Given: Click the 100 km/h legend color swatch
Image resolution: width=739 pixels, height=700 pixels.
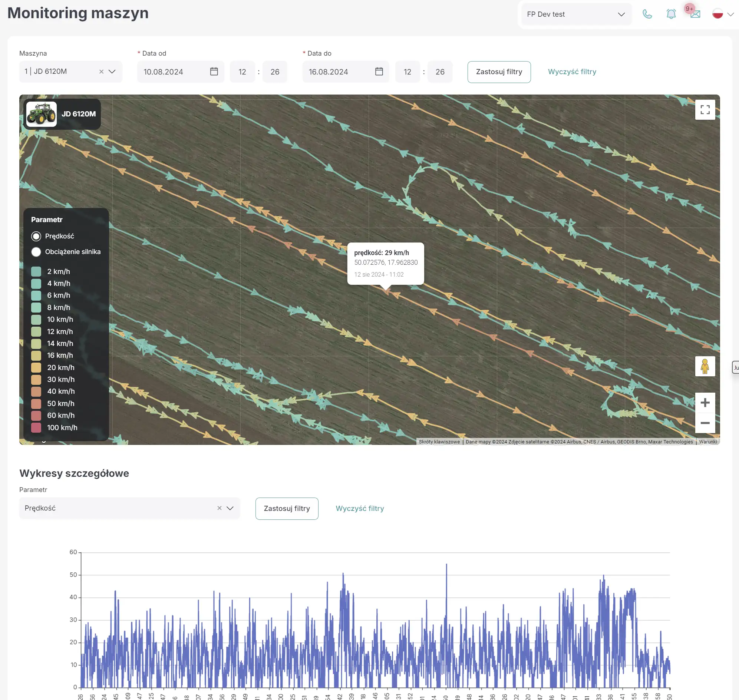Looking at the screenshot, I should click(x=36, y=427).
